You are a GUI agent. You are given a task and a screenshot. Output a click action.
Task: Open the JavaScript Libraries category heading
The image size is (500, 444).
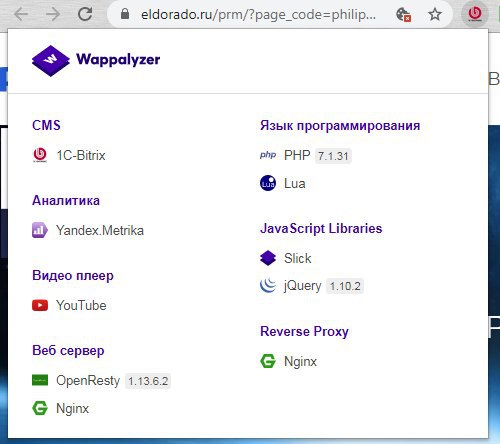(x=321, y=229)
